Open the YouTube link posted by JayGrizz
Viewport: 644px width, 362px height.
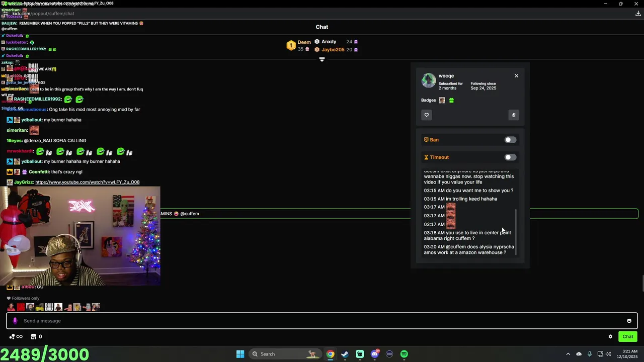pos(88,182)
